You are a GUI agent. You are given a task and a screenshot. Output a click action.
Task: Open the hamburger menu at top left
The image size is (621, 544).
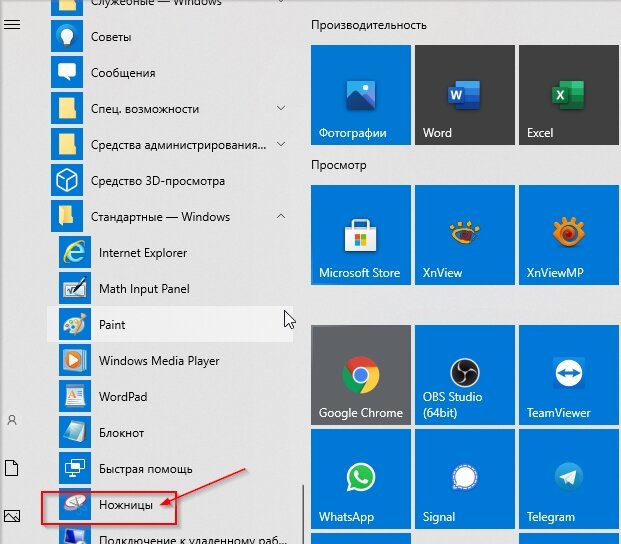tap(12, 25)
